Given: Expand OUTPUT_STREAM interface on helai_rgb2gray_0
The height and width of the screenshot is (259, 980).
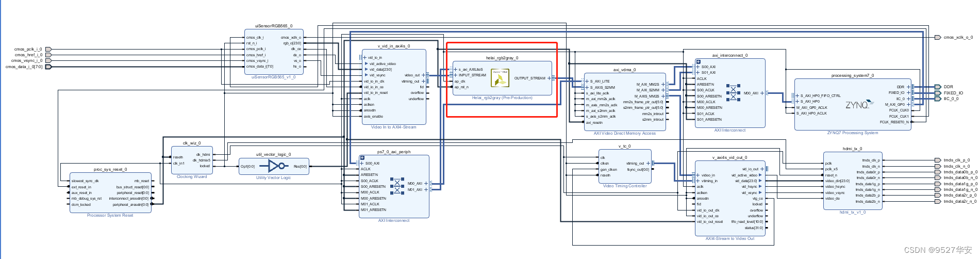Looking at the screenshot, I should (x=549, y=78).
